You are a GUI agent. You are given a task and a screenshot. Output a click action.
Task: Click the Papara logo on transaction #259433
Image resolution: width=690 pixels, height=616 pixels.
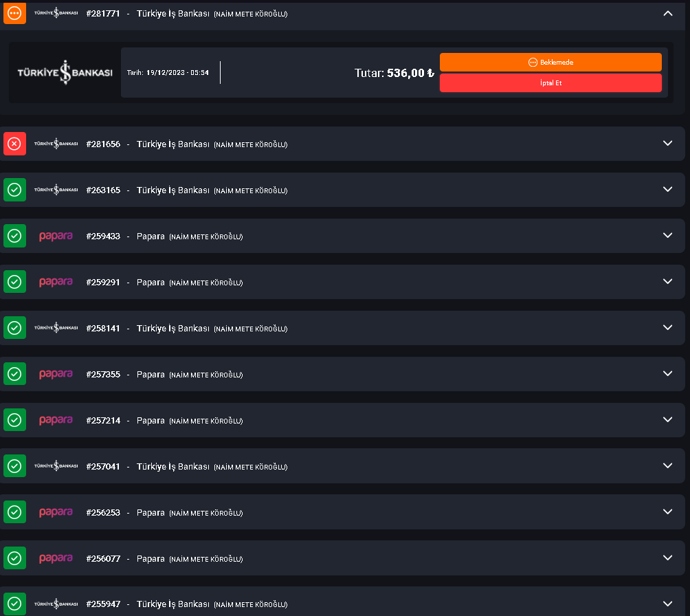click(x=56, y=236)
